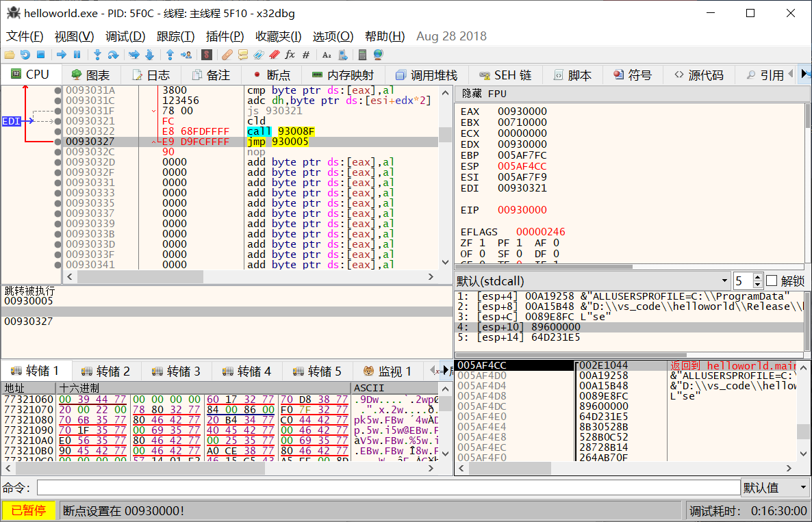The width and height of the screenshot is (812, 522).
Task: Launch the Scylla plugin icon
Action: point(207,55)
